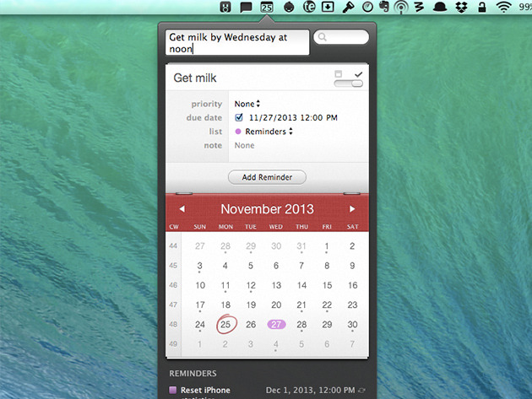Open the Dropbox menu bar icon
532x399 pixels.
point(461,7)
